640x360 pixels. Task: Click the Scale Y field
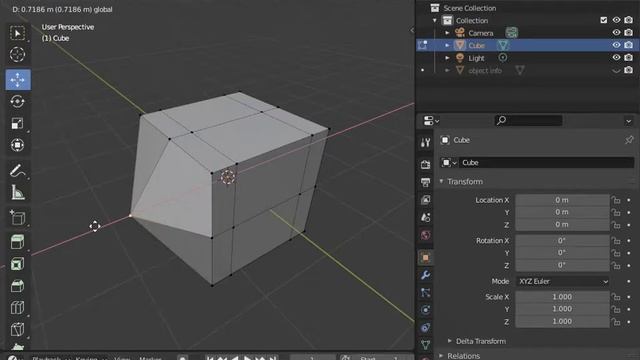coord(562,309)
